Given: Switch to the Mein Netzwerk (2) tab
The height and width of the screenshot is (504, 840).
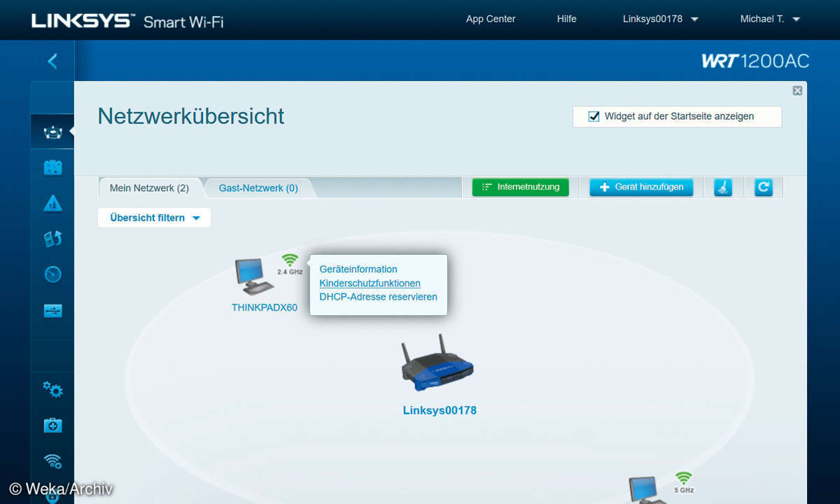Looking at the screenshot, I should tap(149, 188).
